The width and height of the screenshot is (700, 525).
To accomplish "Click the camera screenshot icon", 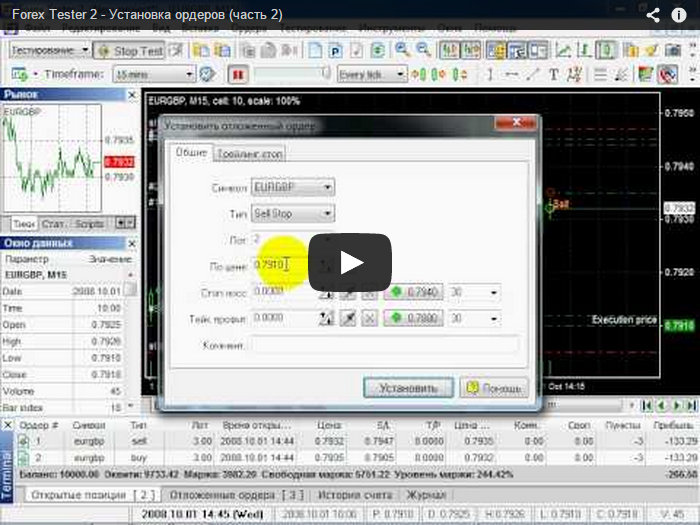I will click(673, 50).
